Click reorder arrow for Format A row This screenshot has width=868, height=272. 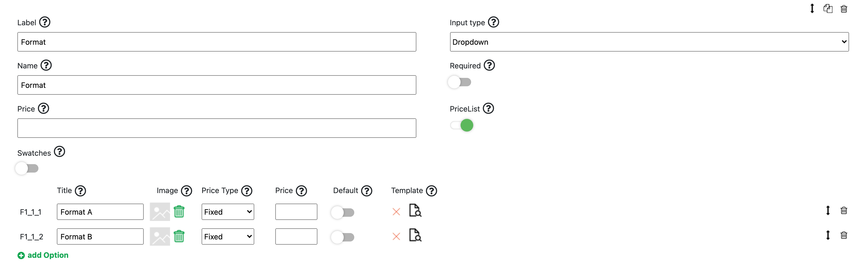coord(827,211)
